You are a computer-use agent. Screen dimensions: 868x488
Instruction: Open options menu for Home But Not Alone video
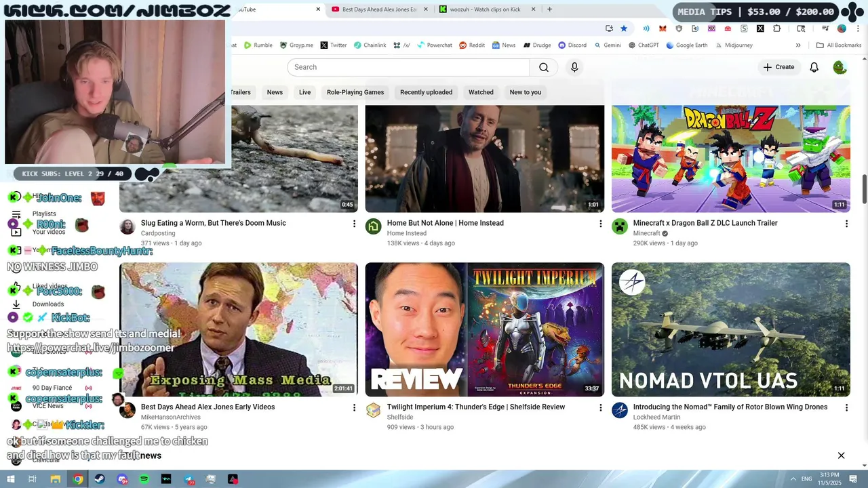[x=600, y=224]
